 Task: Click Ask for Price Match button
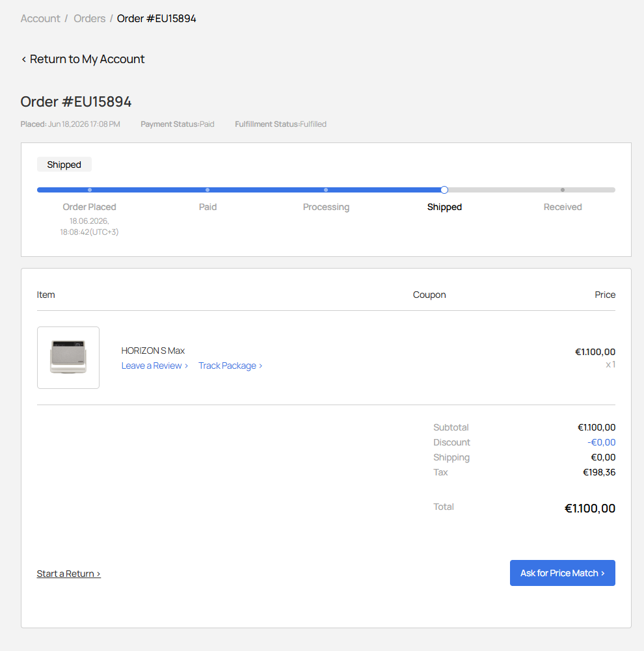562,573
